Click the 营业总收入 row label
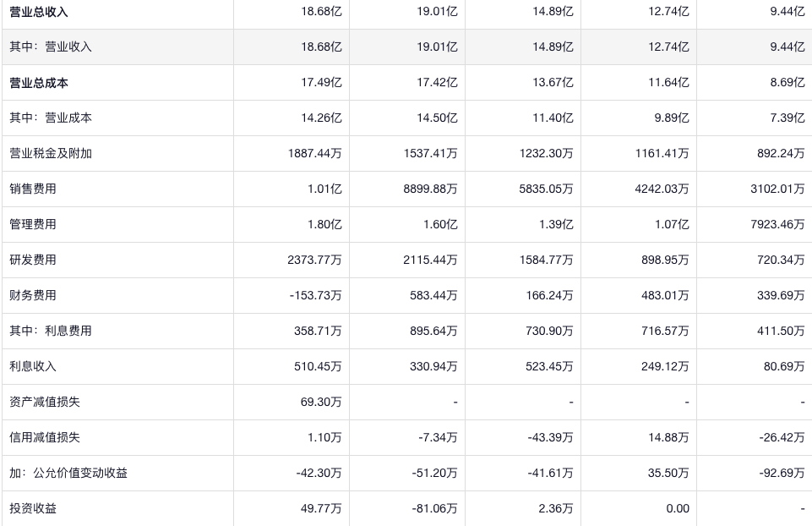The width and height of the screenshot is (812, 526). [x=39, y=12]
